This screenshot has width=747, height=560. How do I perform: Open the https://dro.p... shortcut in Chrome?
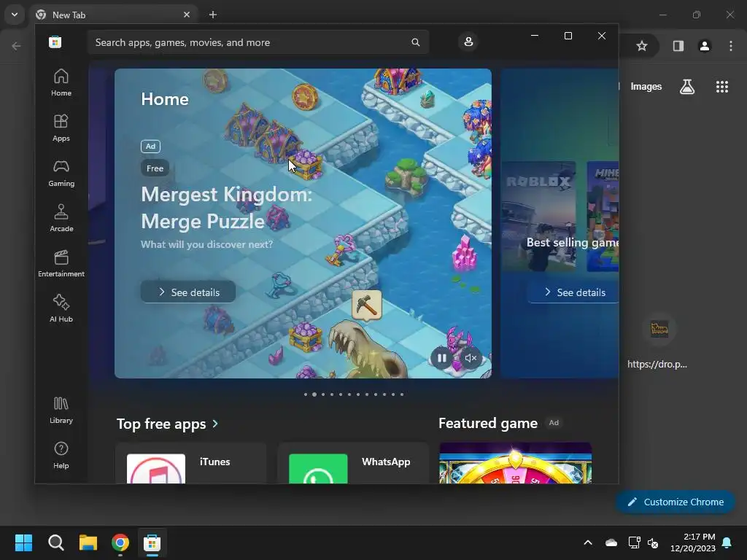(659, 341)
